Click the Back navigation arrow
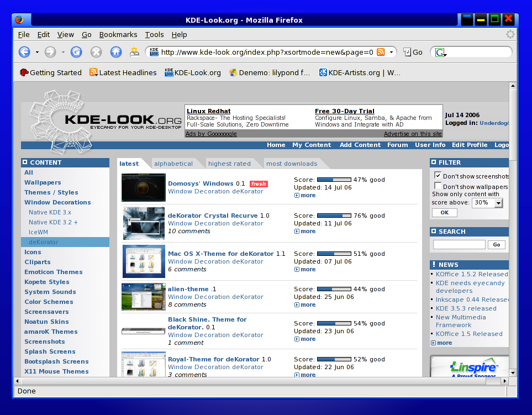532x415 pixels. (24, 52)
